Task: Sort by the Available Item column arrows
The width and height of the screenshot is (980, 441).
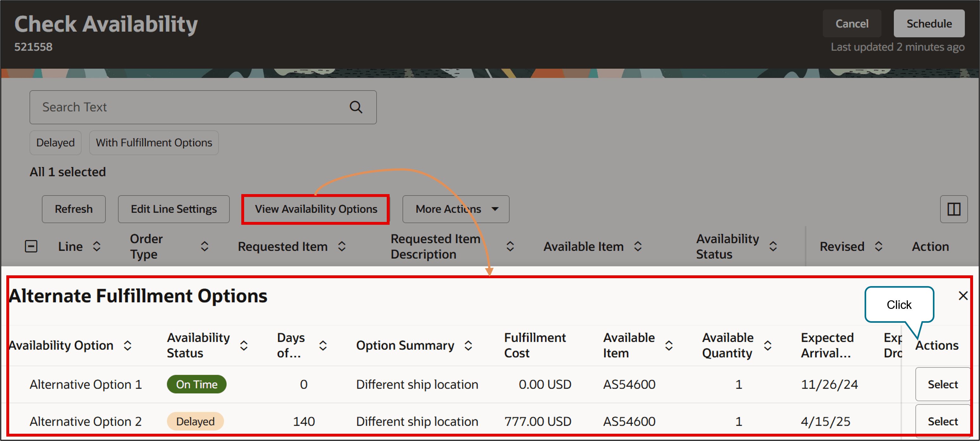Action: [638, 246]
